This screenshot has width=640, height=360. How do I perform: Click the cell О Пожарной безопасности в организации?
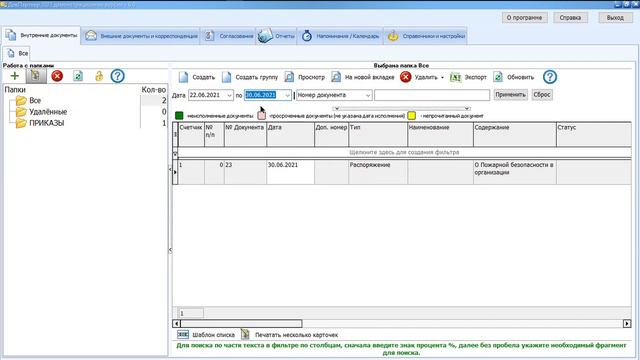tap(515, 172)
